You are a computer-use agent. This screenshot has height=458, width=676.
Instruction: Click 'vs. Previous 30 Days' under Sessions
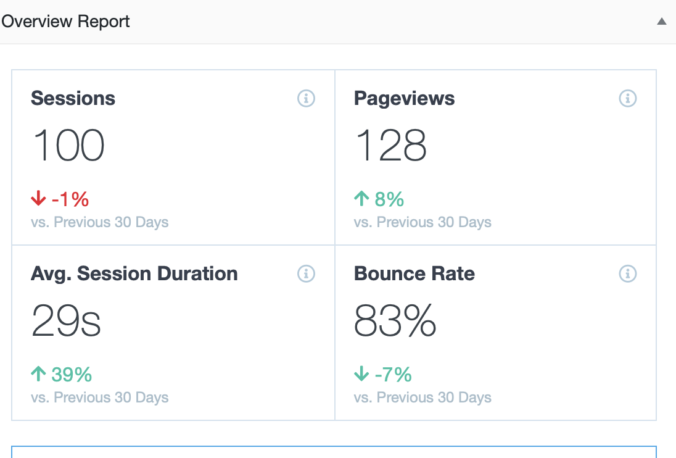99,222
